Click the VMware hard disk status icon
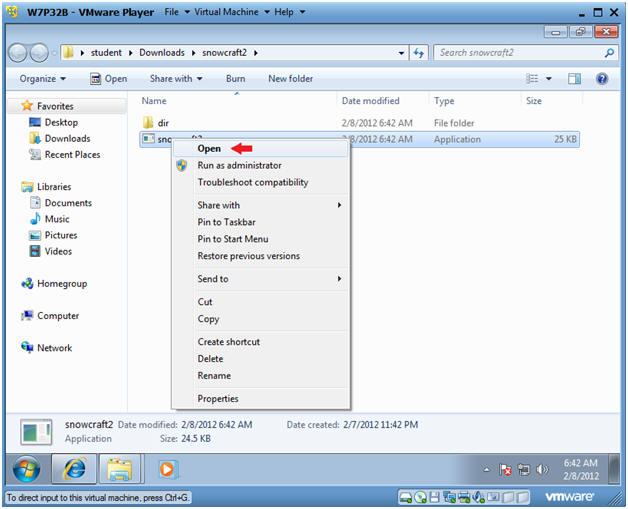The height and width of the screenshot is (509, 628). pos(406,497)
